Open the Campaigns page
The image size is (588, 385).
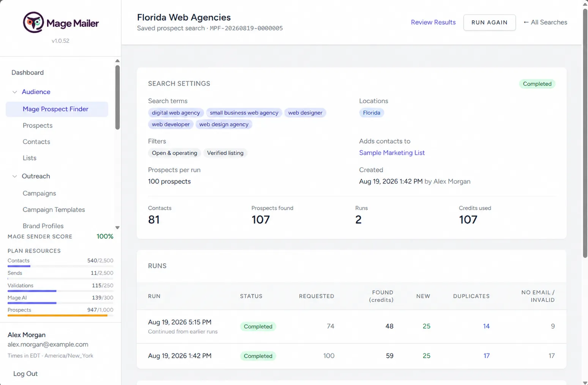click(x=39, y=193)
